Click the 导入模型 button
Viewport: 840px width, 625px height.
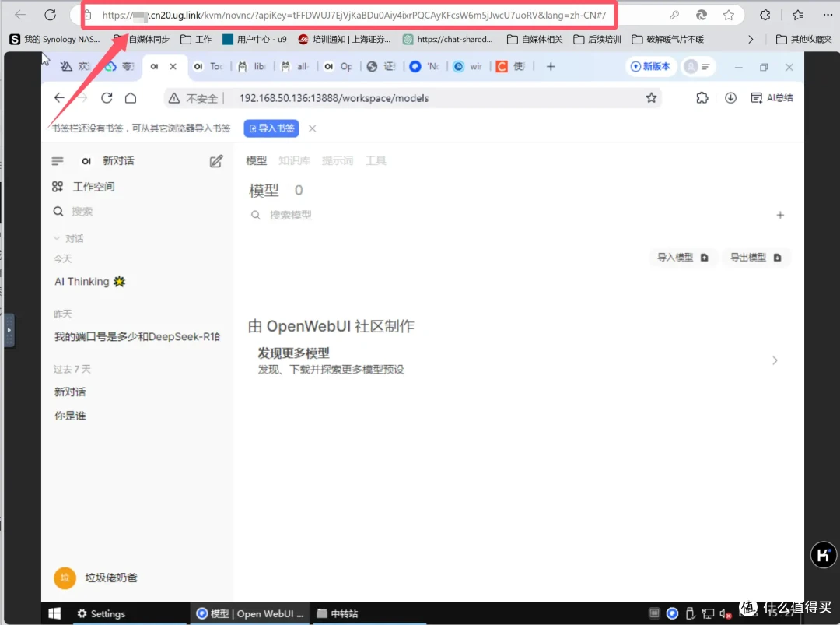point(682,257)
